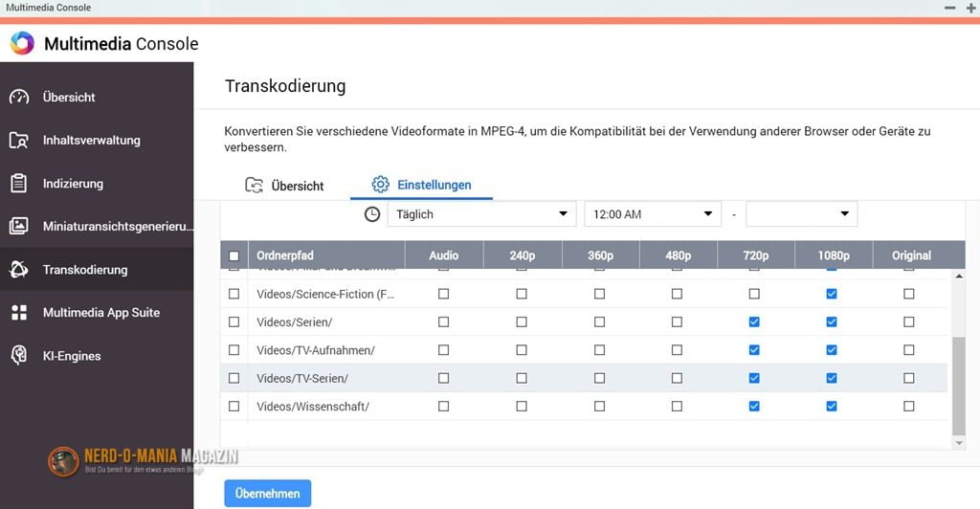
Task: Enable 720p for Videos/Science-Fiction
Action: 754,294
